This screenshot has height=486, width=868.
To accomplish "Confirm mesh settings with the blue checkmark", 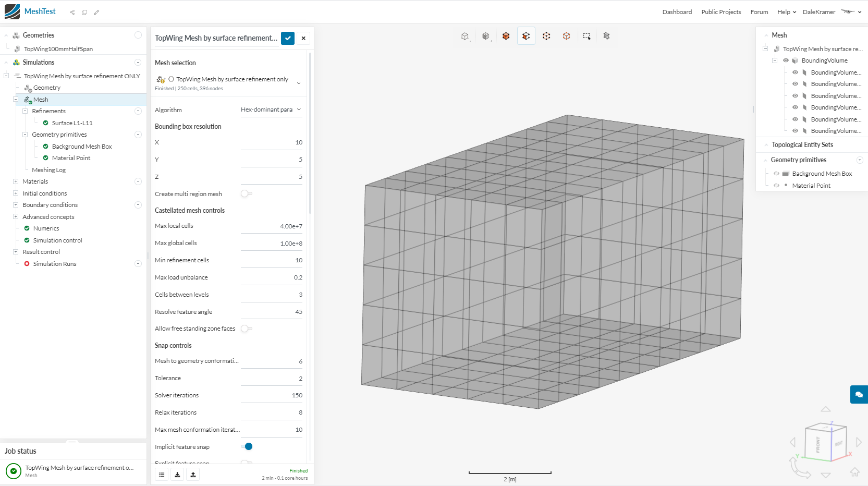I will click(x=288, y=38).
